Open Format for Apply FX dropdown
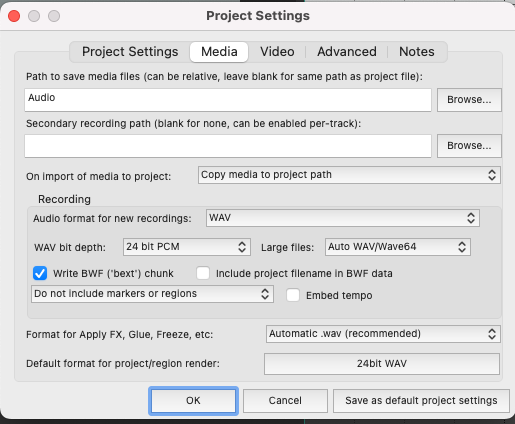The width and height of the screenshot is (515, 424). click(x=383, y=334)
